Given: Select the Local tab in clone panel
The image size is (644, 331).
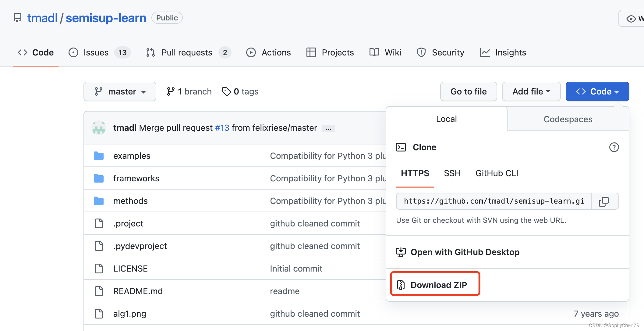Looking at the screenshot, I should 447,119.
